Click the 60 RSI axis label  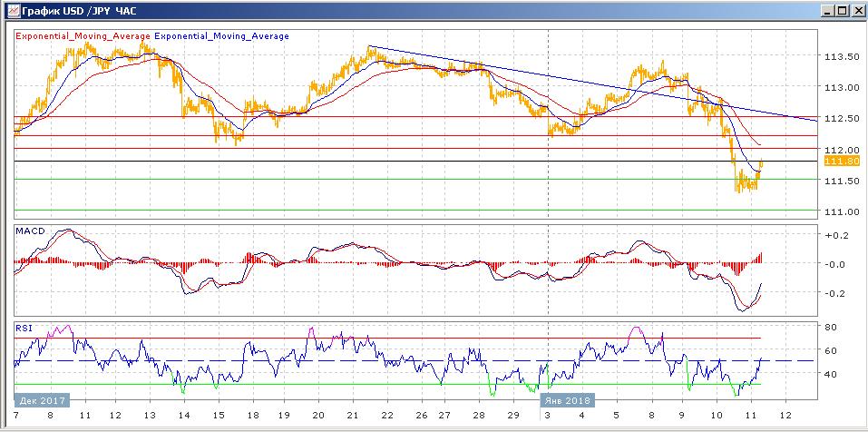(830, 350)
